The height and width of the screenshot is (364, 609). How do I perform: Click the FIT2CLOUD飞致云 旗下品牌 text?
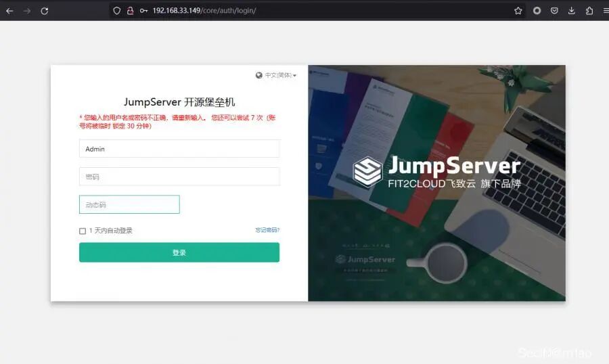point(455,183)
